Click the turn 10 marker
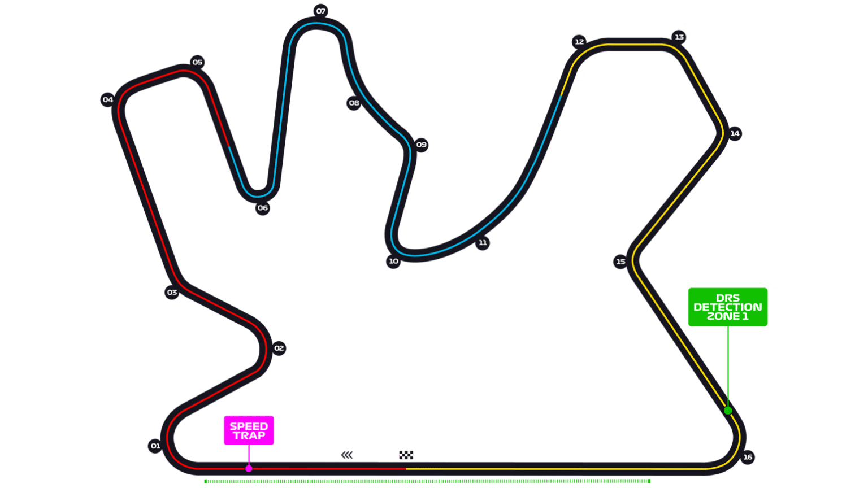The width and height of the screenshot is (868, 488). (x=393, y=262)
